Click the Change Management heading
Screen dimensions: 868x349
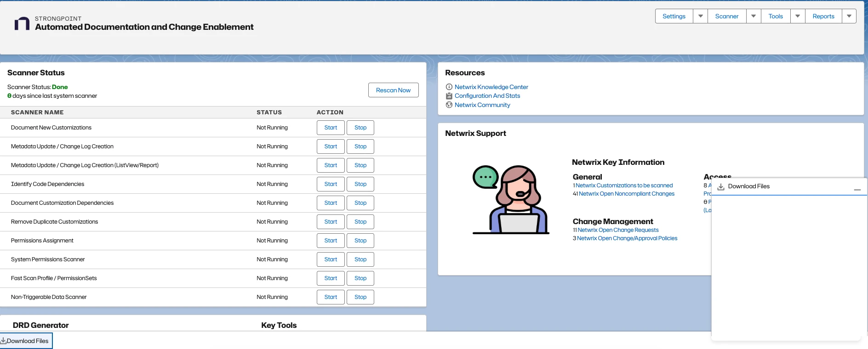coord(613,221)
